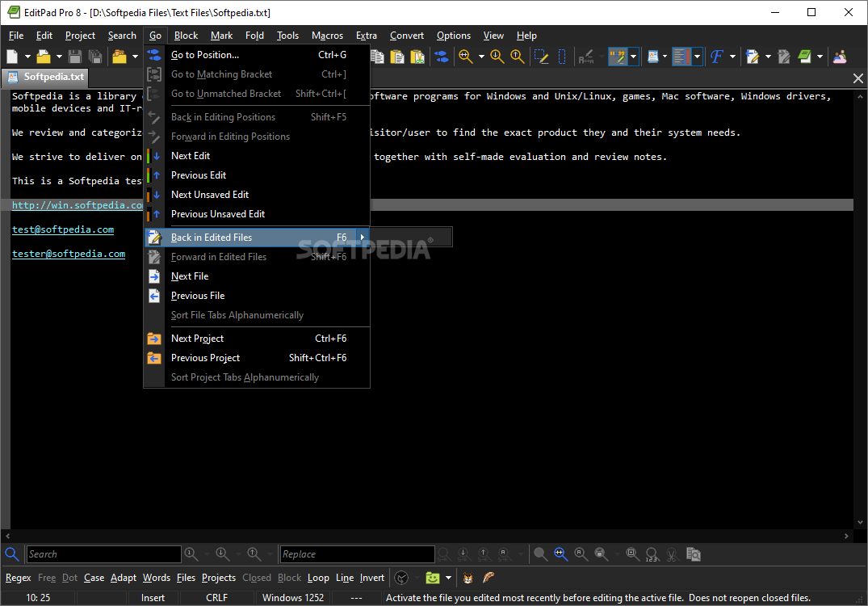Click the footprints Go to icon

(441, 57)
